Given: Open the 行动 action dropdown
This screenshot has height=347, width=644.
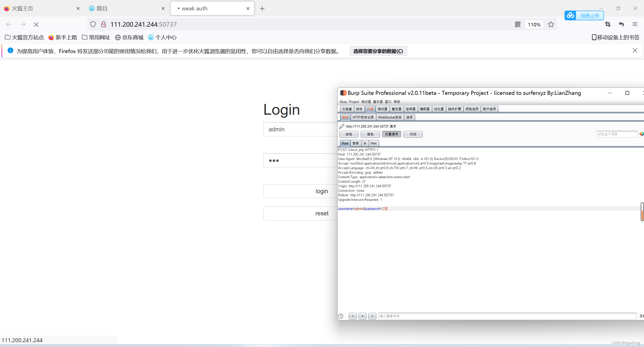Looking at the screenshot, I should point(413,134).
